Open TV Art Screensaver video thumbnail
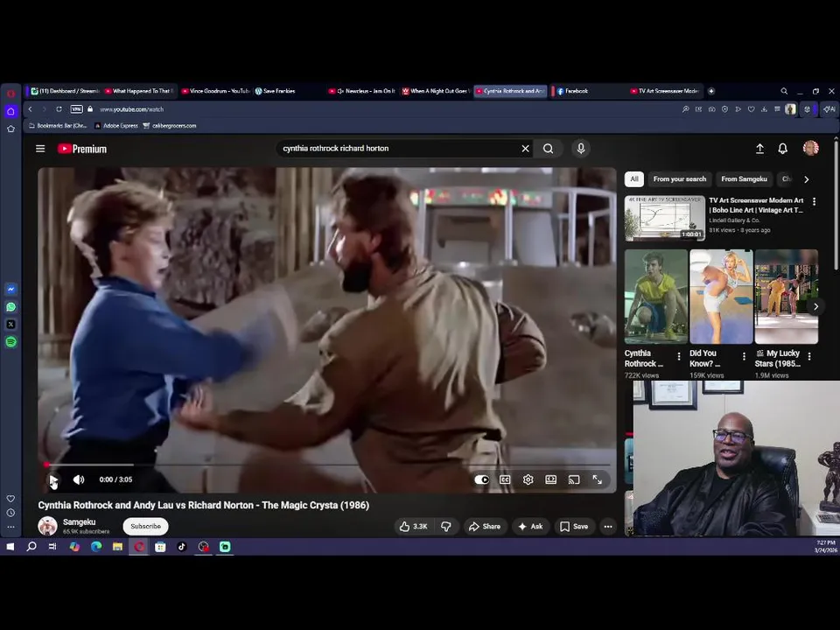This screenshot has width=840, height=630. pos(664,218)
